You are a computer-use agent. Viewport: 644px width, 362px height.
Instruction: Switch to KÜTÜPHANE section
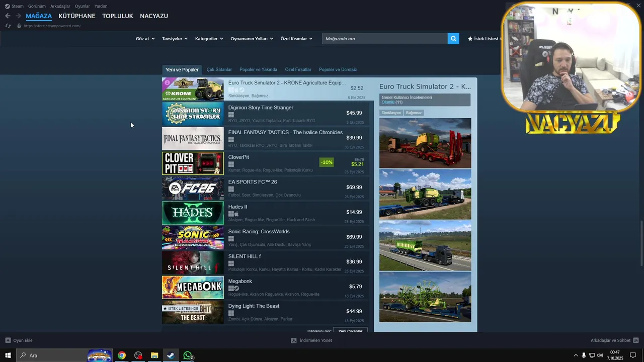click(77, 16)
